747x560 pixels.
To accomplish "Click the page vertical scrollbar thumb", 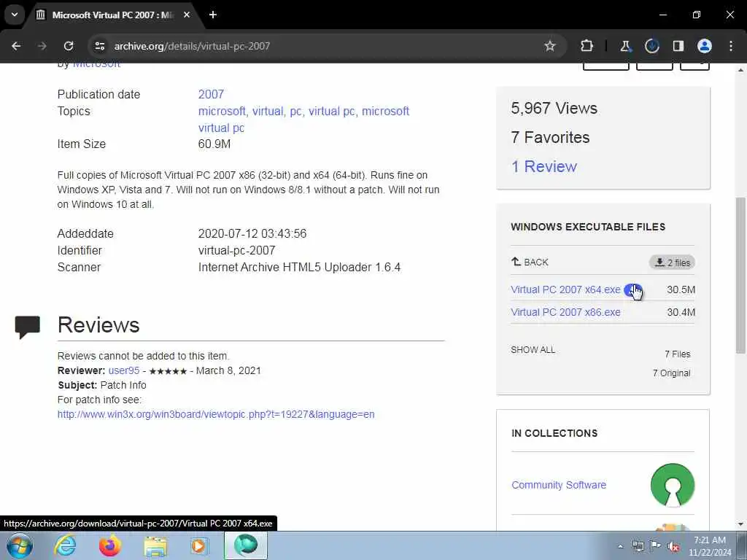I will tap(740, 275).
